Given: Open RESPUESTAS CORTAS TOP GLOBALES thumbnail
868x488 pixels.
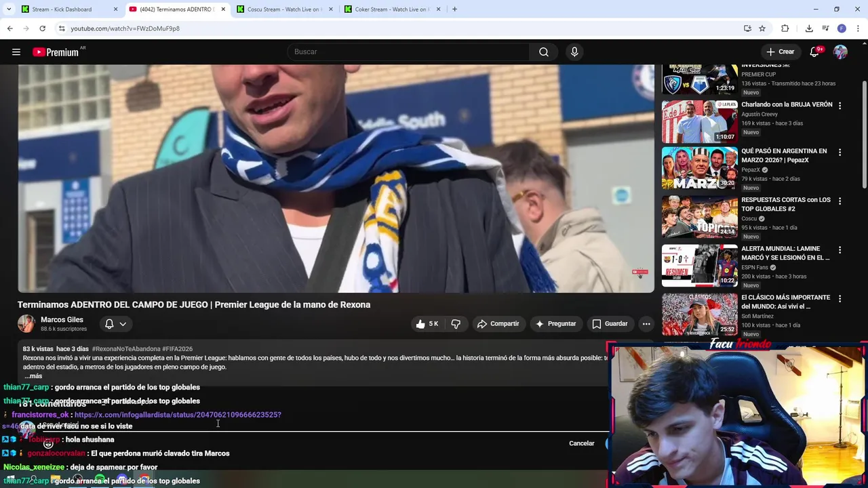Looking at the screenshot, I should coord(699,218).
